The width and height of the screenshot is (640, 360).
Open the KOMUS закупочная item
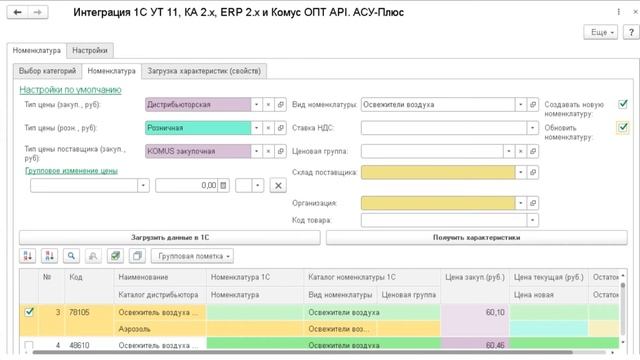(280, 151)
